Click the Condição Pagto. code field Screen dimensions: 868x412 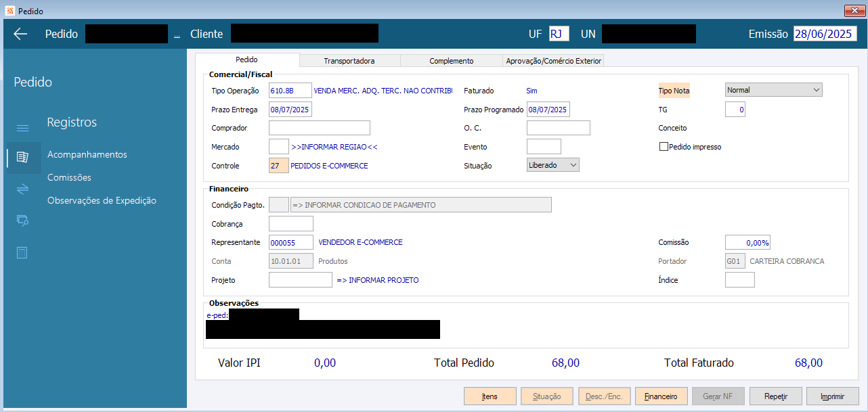(279, 204)
